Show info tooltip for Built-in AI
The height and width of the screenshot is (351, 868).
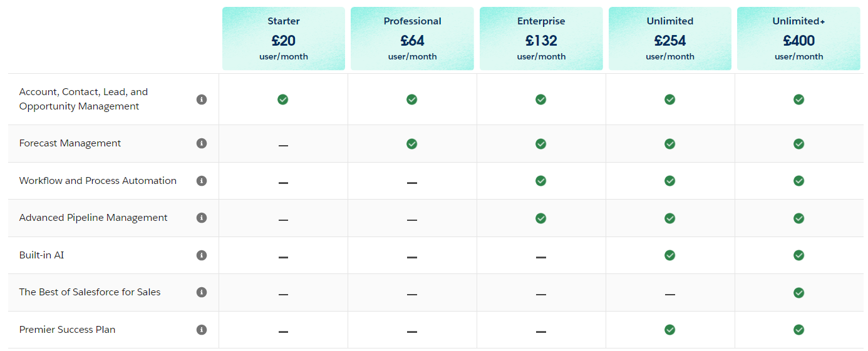(x=202, y=255)
